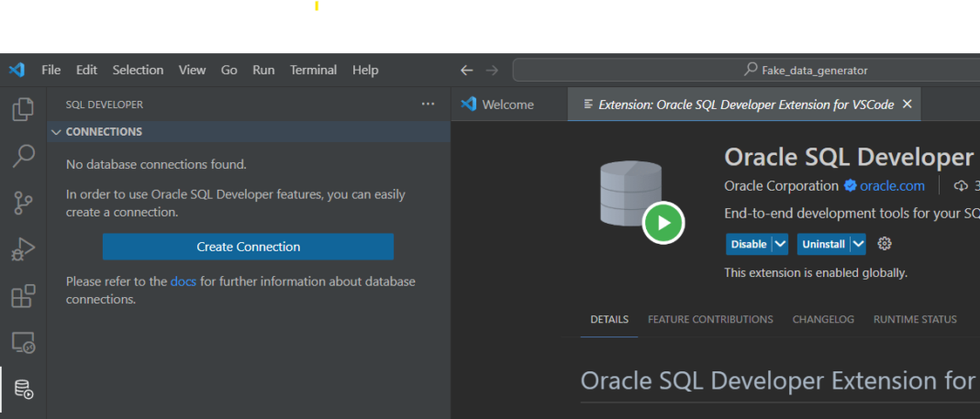
Task: Click 'This extension is enabled globally.' text
Action: [816, 273]
